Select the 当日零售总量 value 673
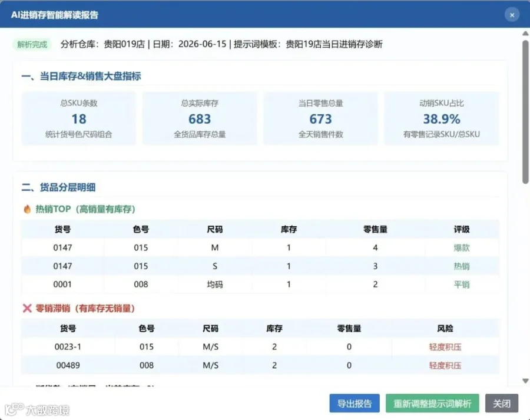The width and height of the screenshot is (530, 420). (x=320, y=119)
